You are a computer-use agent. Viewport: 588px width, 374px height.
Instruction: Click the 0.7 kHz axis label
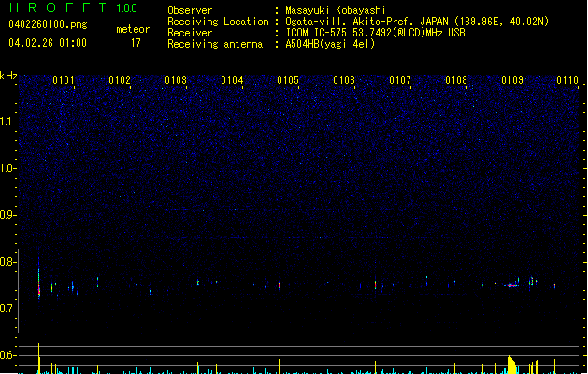(x=8, y=309)
